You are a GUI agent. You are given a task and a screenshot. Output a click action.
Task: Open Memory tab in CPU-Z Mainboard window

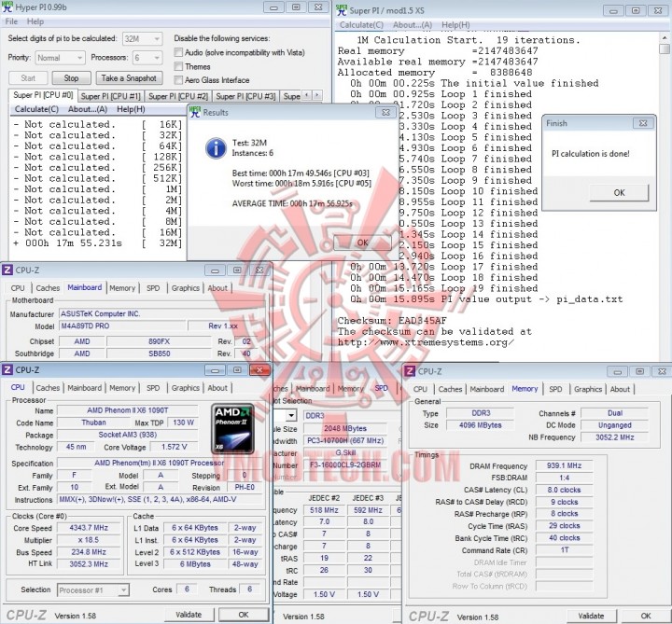(122, 288)
